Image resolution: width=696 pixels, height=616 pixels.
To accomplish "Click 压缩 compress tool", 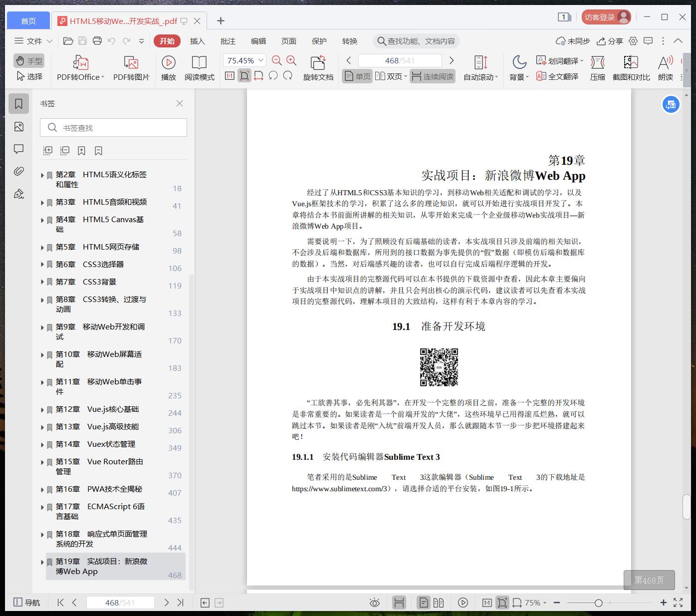I will point(597,68).
